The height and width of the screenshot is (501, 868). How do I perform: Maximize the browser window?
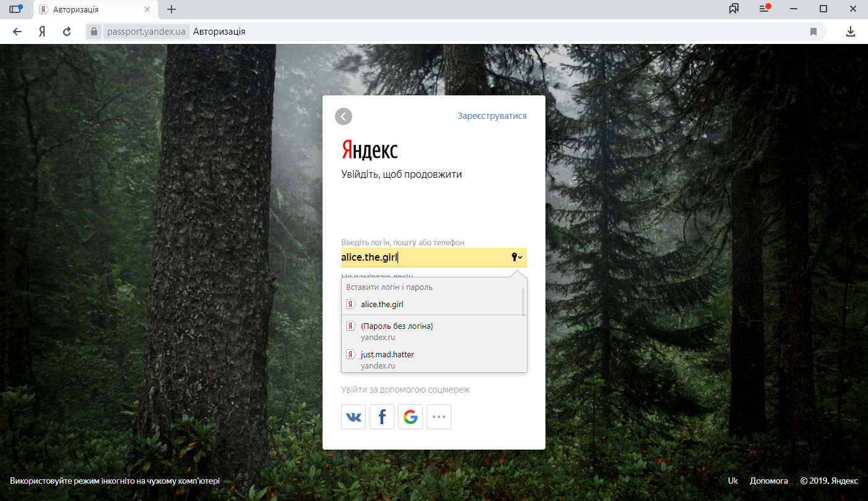tap(823, 9)
